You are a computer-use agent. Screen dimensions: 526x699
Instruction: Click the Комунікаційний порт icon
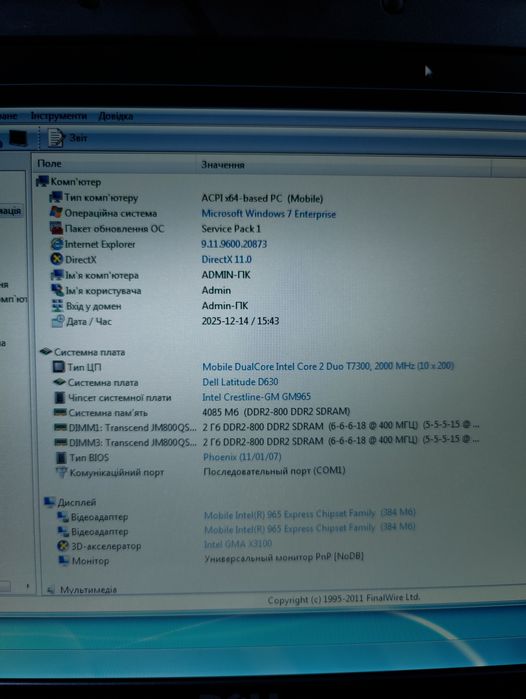coord(61,472)
